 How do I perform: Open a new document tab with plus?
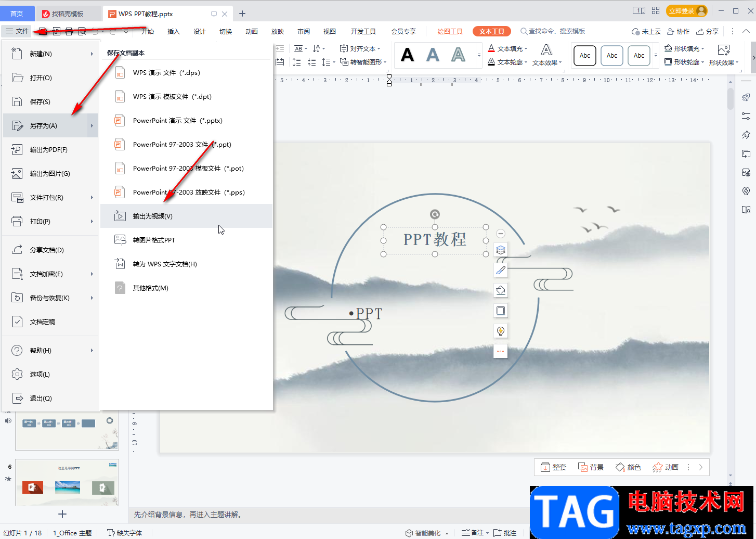coord(242,14)
